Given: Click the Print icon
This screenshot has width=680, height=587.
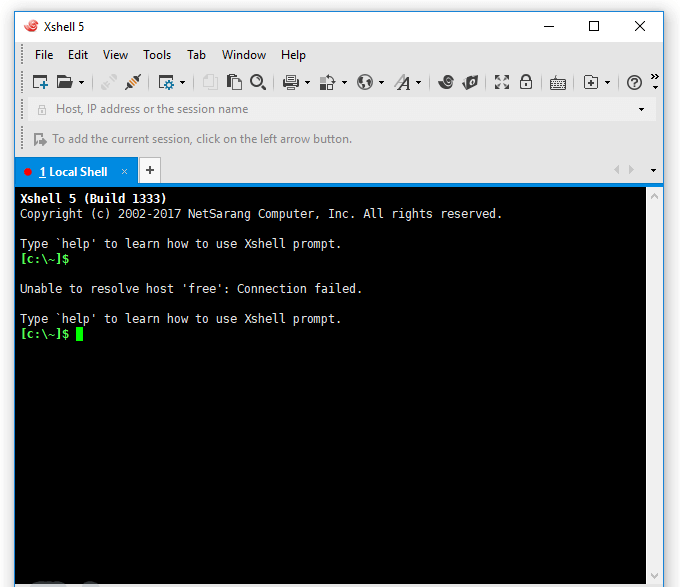Looking at the screenshot, I should [x=291, y=82].
